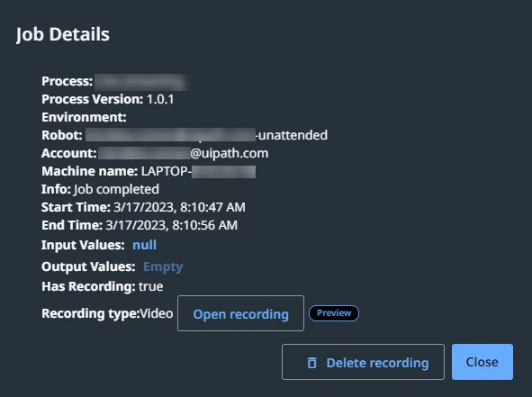Close the Job Details dialog
The width and height of the screenshot is (532, 397).
(482, 362)
